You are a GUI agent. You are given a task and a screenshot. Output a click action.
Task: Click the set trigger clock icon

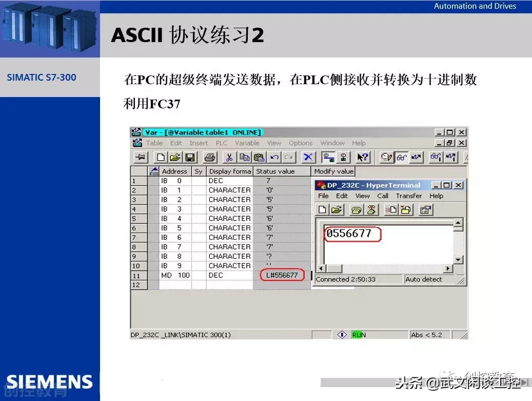point(386,157)
